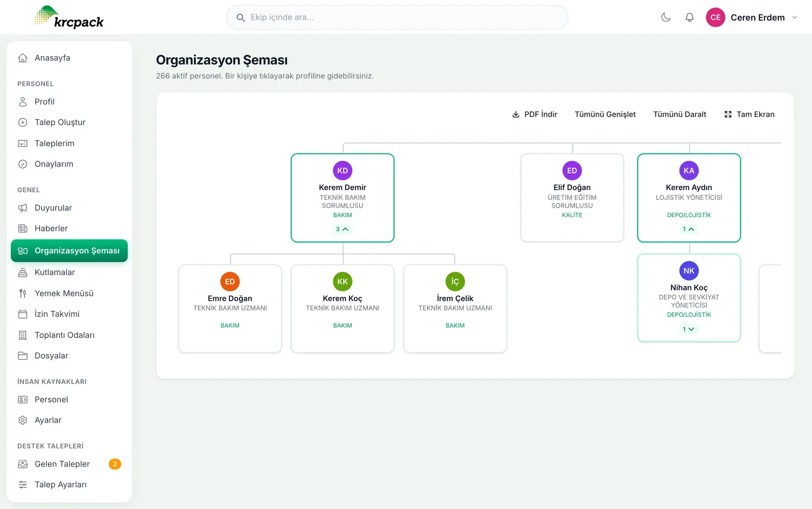Click Emre Doğan's ED avatar
Viewport: 812px width, 509px height.
pos(230,282)
